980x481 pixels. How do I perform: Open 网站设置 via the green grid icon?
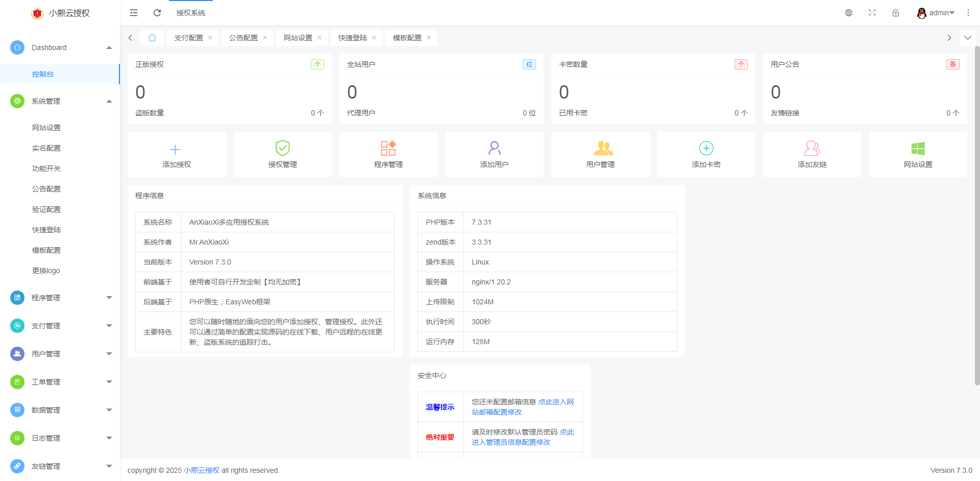click(x=918, y=154)
